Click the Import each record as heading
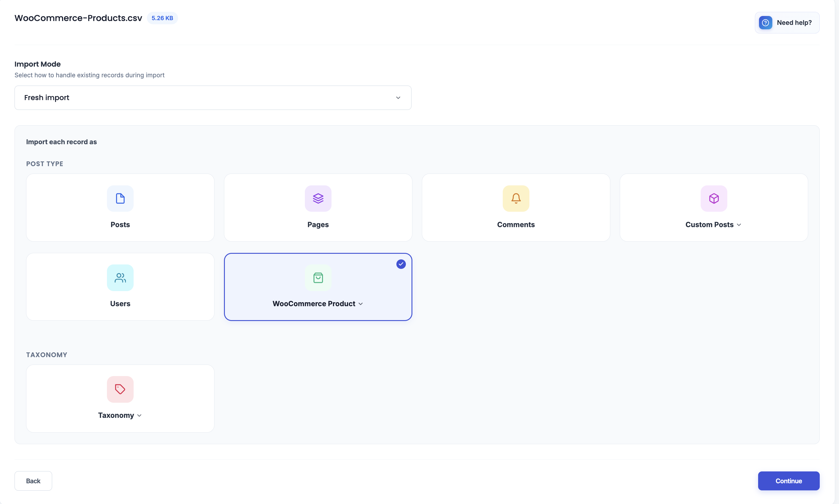This screenshot has height=504, width=839. tap(62, 142)
